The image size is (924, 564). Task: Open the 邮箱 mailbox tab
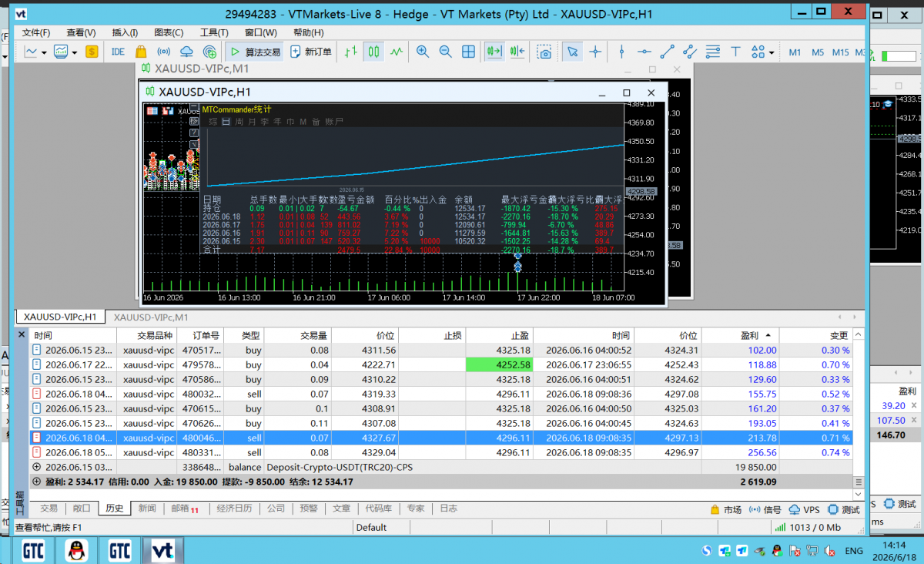click(184, 509)
